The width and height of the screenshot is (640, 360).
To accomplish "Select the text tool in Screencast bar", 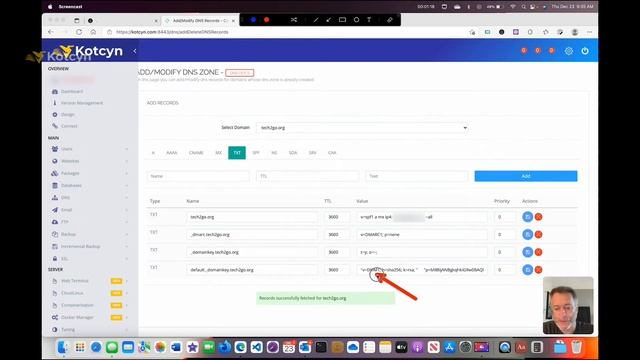I will [x=369, y=20].
